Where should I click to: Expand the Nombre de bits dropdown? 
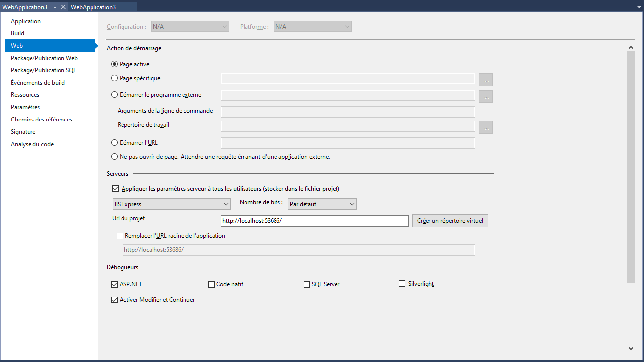tap(322, 204)
